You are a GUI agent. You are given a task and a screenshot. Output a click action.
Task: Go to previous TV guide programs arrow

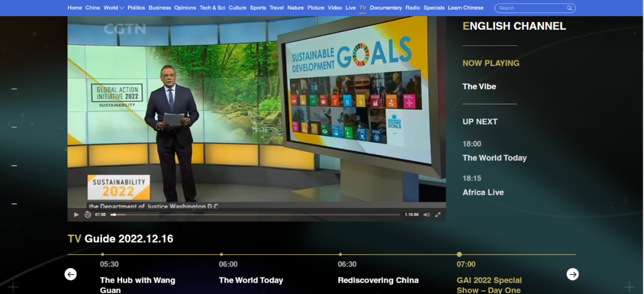[70, 274]
